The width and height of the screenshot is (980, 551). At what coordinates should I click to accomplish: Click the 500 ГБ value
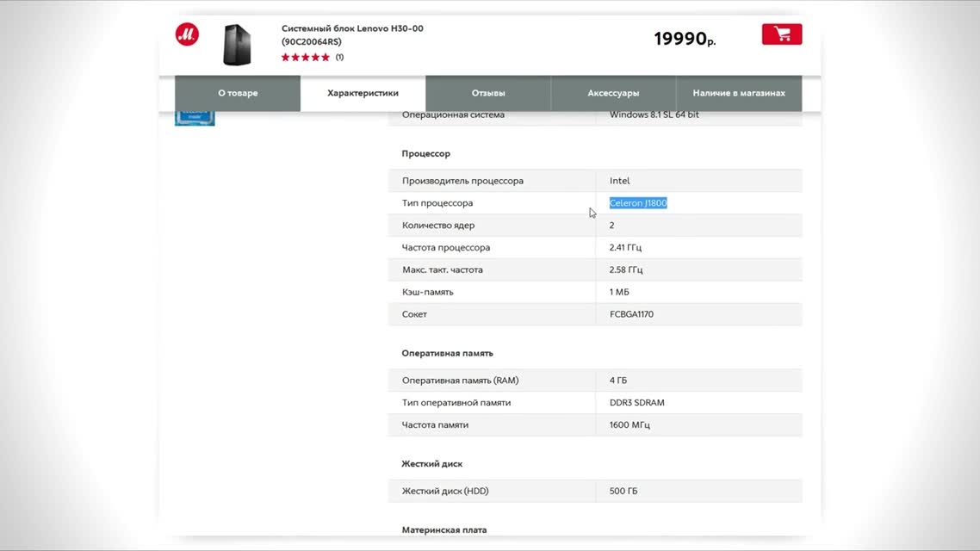click(x=623, y=491)
